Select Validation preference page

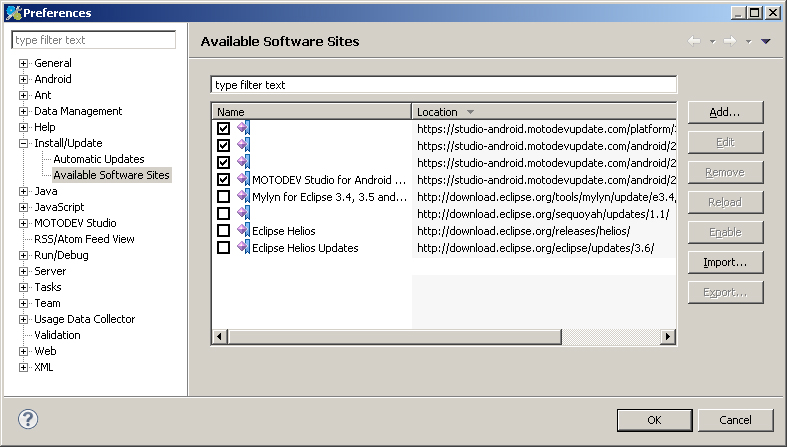57,335
